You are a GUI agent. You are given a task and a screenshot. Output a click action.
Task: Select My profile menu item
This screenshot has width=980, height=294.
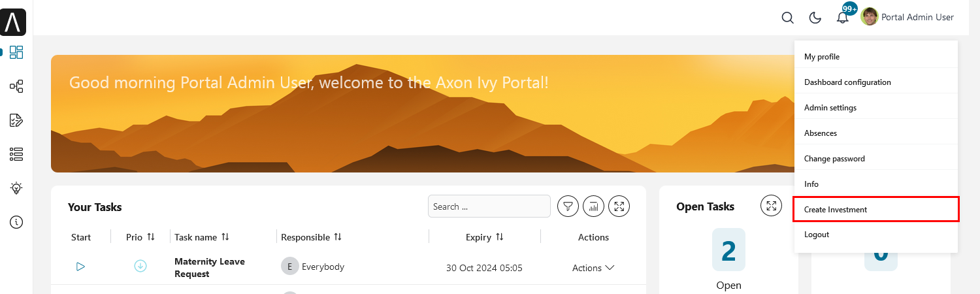click(876, 57)
